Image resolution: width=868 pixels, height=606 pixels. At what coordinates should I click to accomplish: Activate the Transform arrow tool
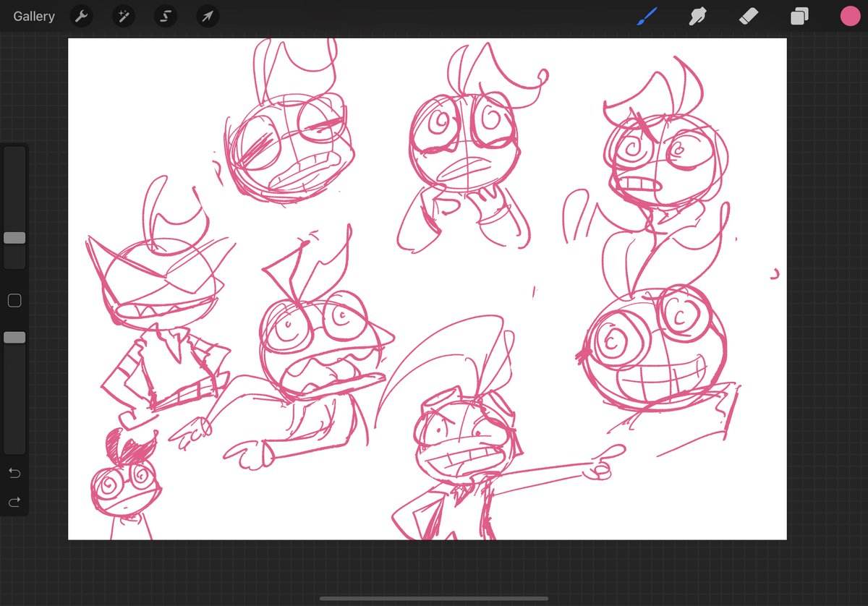pyautogui.click(x=208, y=17)
